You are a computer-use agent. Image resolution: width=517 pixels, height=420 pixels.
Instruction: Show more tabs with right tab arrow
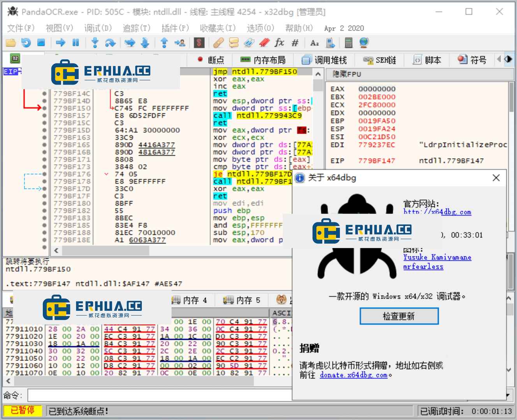click(x=508, y=59)
